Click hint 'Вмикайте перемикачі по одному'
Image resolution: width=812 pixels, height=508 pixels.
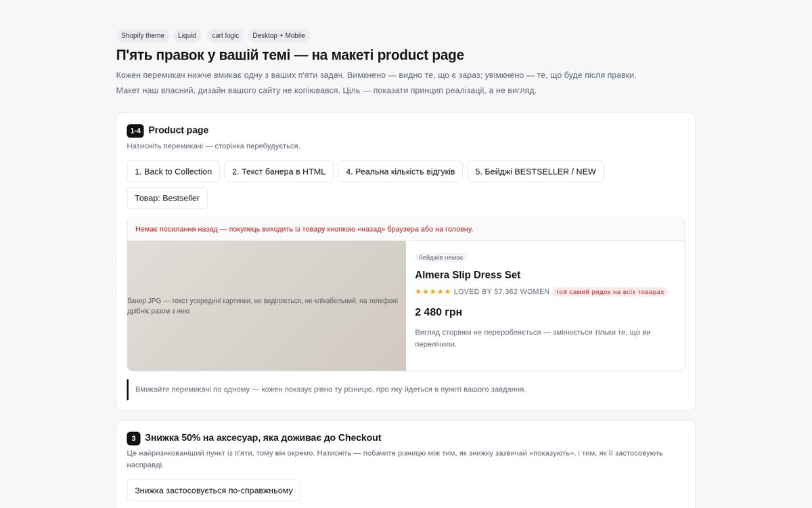(330, 389)
